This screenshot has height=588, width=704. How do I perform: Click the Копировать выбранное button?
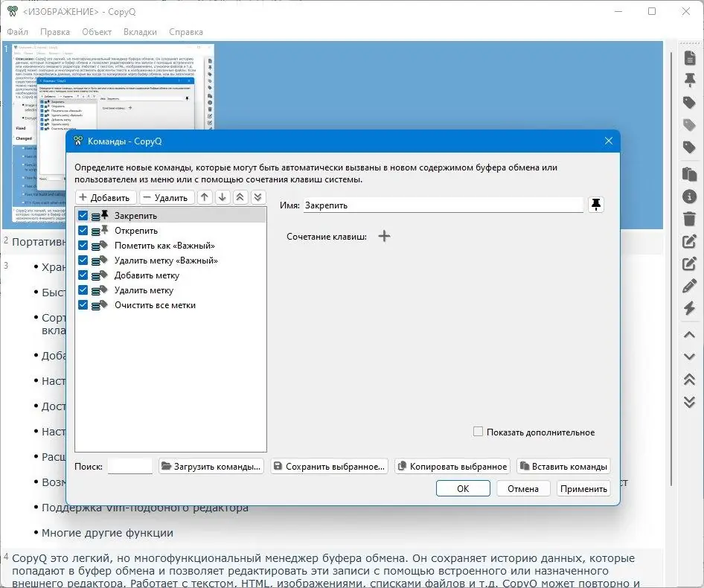pos(452,466)
